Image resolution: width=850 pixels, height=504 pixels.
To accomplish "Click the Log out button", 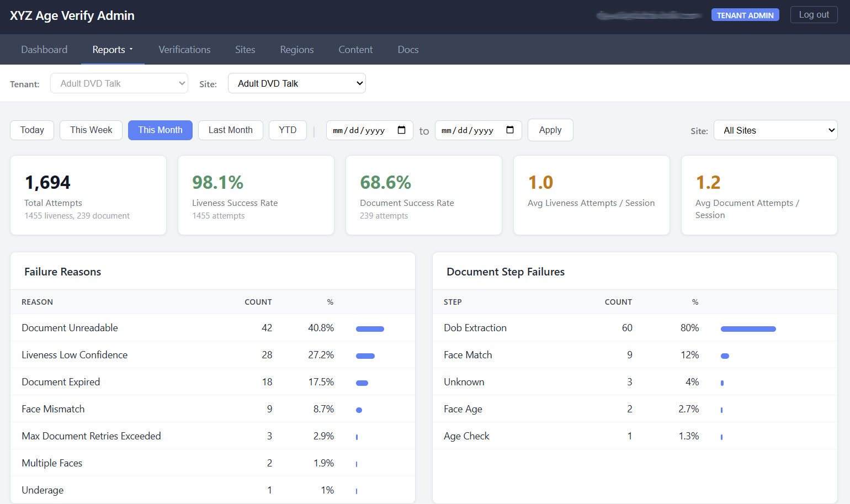I will [814, 15].
